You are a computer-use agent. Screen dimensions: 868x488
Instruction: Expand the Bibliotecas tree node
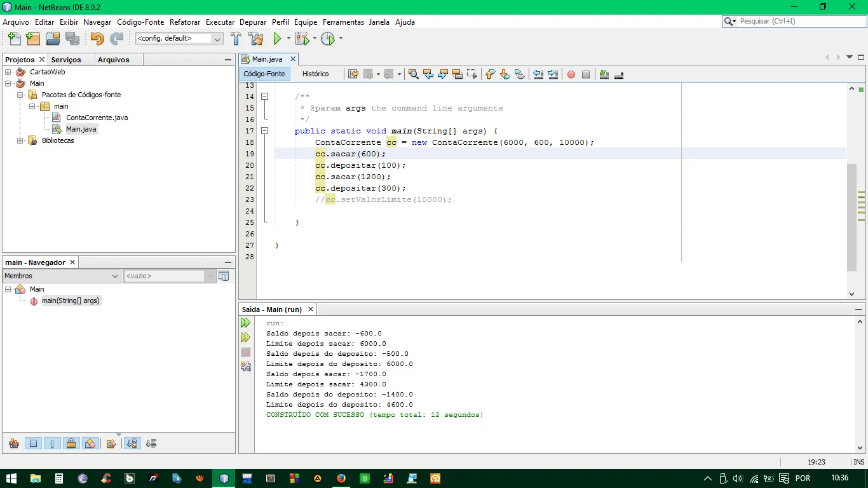pyautogui.click(x=20, y=140)
